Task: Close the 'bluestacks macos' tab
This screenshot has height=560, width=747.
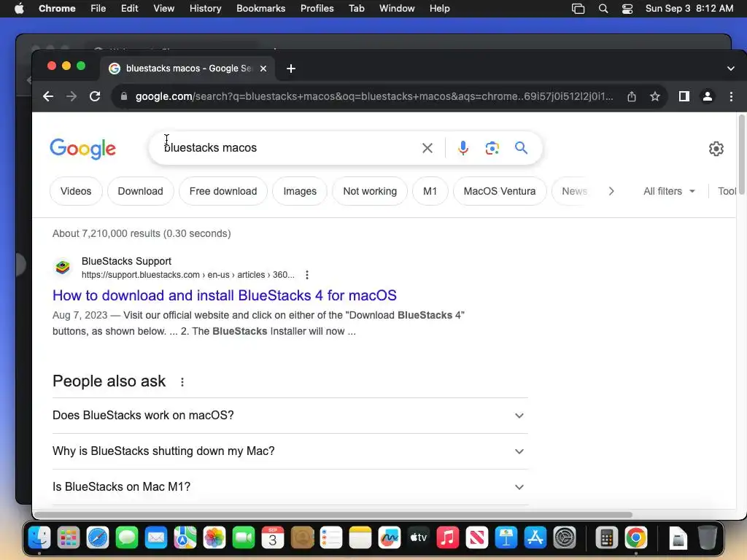Action: [x=263, y=69]
